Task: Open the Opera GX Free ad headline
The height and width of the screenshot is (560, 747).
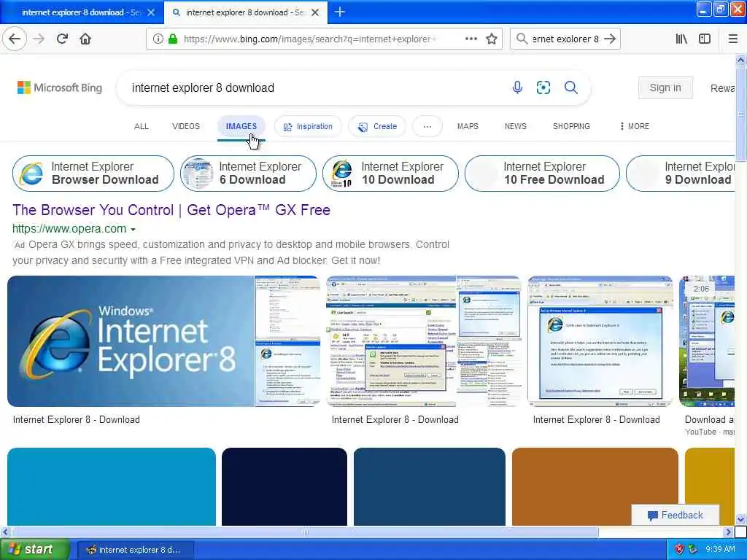Action: coord(171,210)
